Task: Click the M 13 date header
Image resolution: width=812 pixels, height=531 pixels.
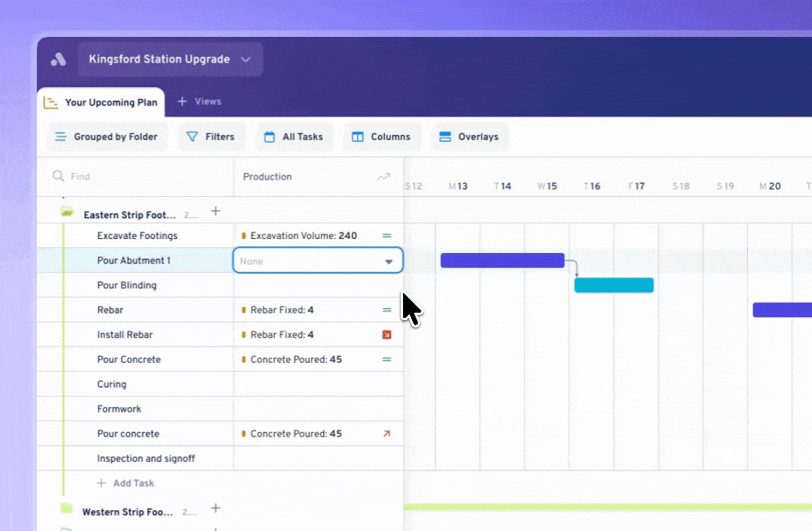Action: 458,186
